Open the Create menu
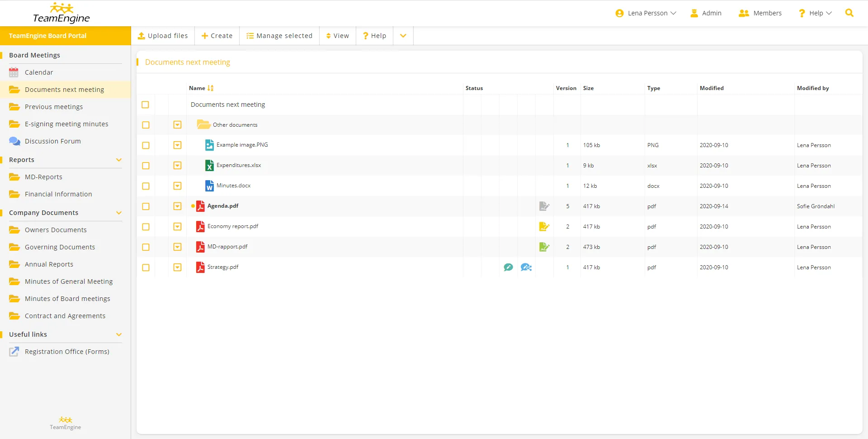The image size is (868, 439). pos(217,36)
